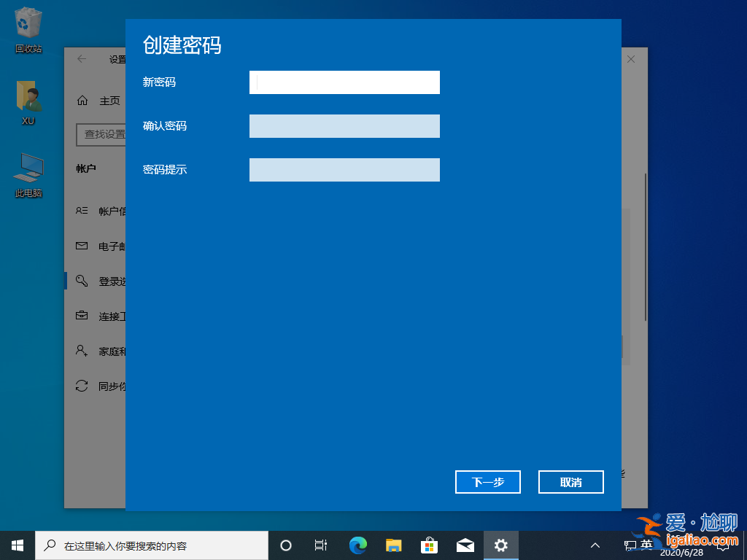Click the 新密码 input field

[x=344, y=82]
